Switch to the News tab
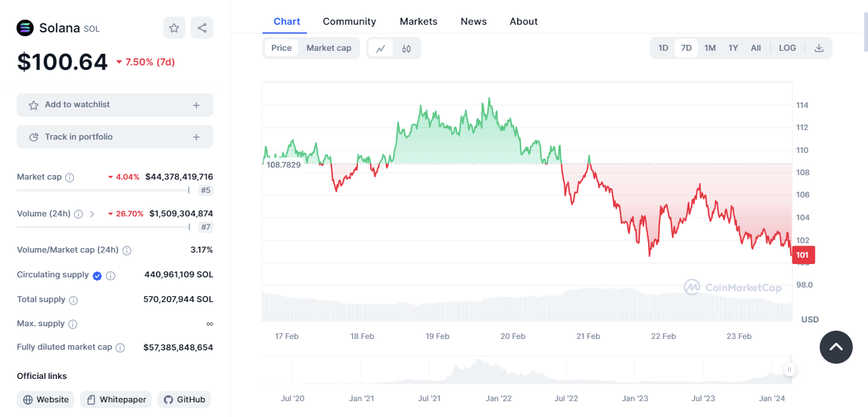Screen dimensions: 868x417 pos(474,22)
